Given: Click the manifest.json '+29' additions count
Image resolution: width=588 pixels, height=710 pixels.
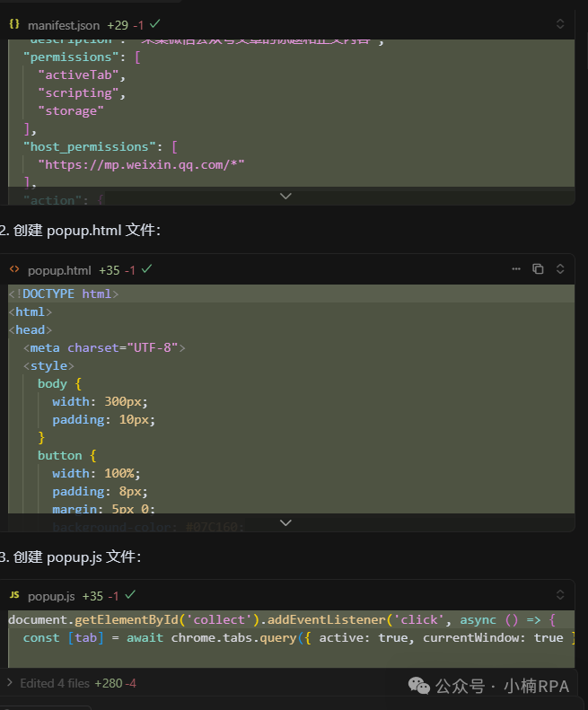Looking at the screenshot, I should point(118,25).
